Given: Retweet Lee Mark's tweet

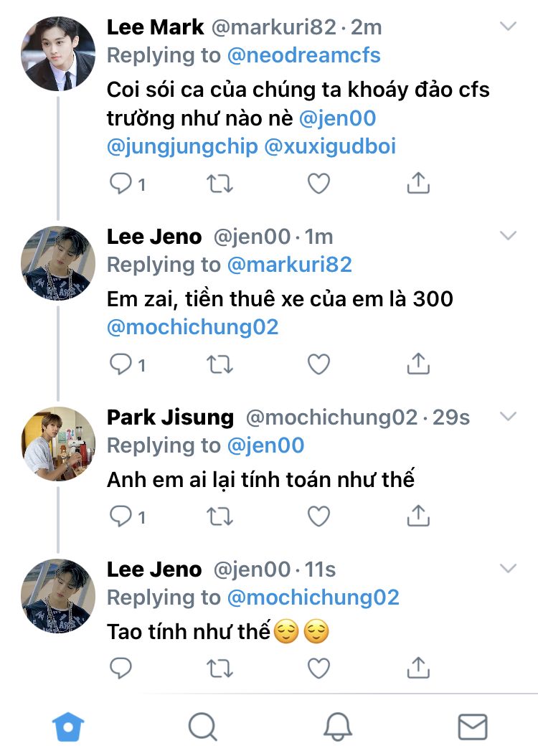Looking at the screenshot, I should (220, 184).
